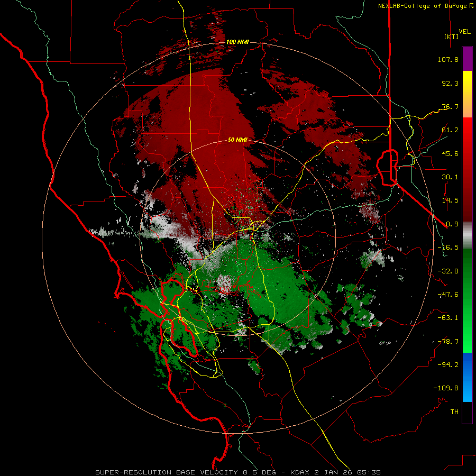Select the -94.2 velocity scale label
Viewport: 476px width, 476px height.
point(448,364)
